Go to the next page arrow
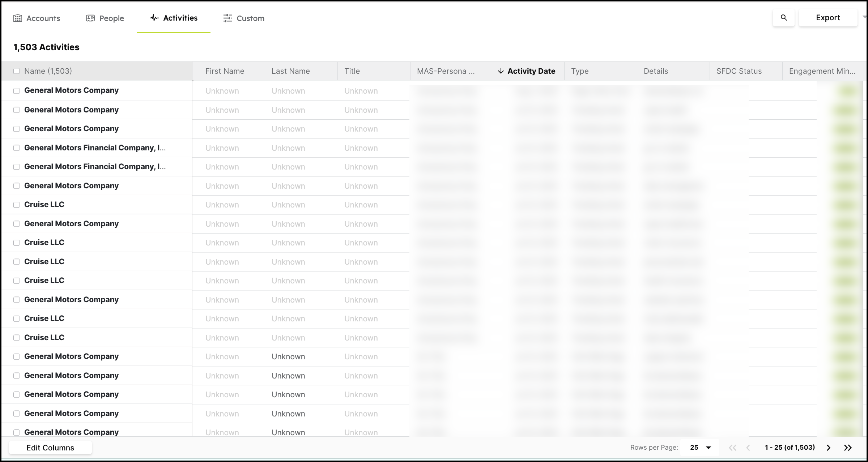This screenshot has height=462, width=868. pos(829,448)
